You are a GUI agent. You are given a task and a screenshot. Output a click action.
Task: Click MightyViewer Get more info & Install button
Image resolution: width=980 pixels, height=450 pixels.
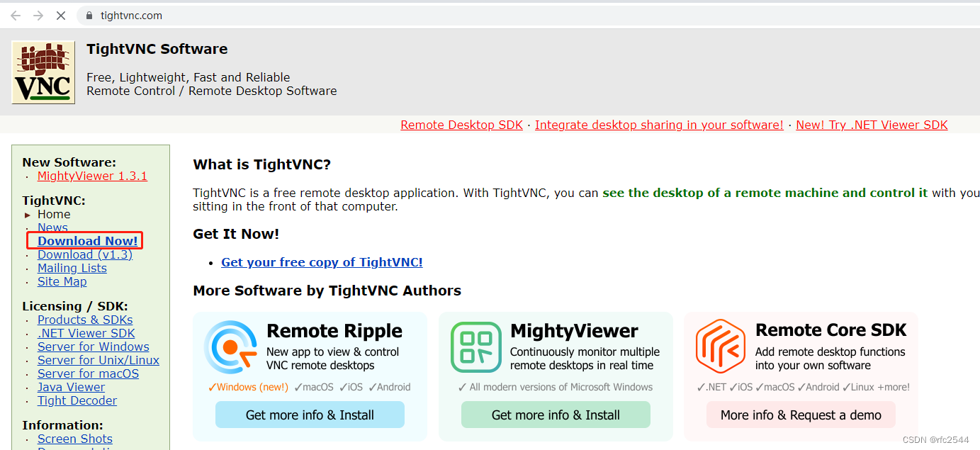(556, 415)
